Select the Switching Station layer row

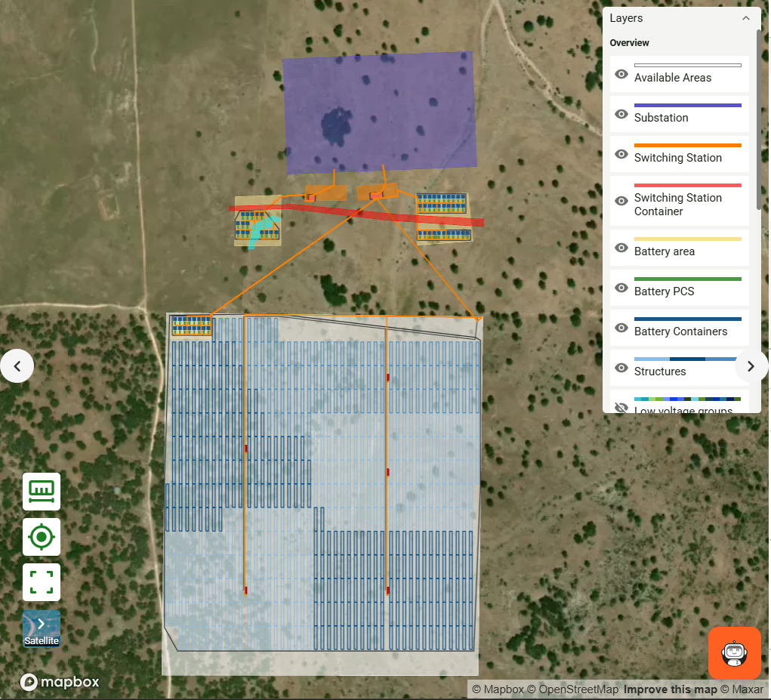pyautogui.click(x=677, y=158)
